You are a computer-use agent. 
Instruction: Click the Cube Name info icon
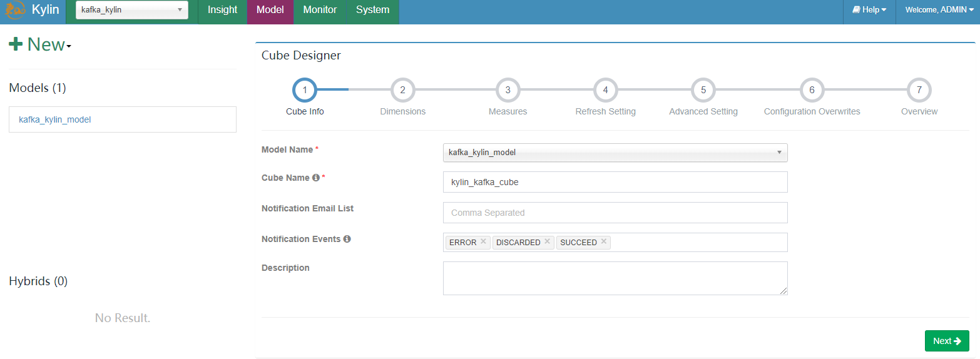click(x=315, y=178)
